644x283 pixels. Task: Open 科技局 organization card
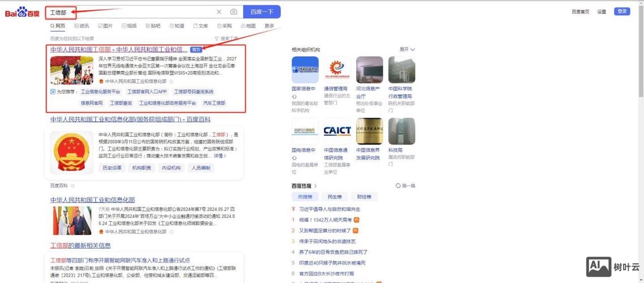point(401,142)
